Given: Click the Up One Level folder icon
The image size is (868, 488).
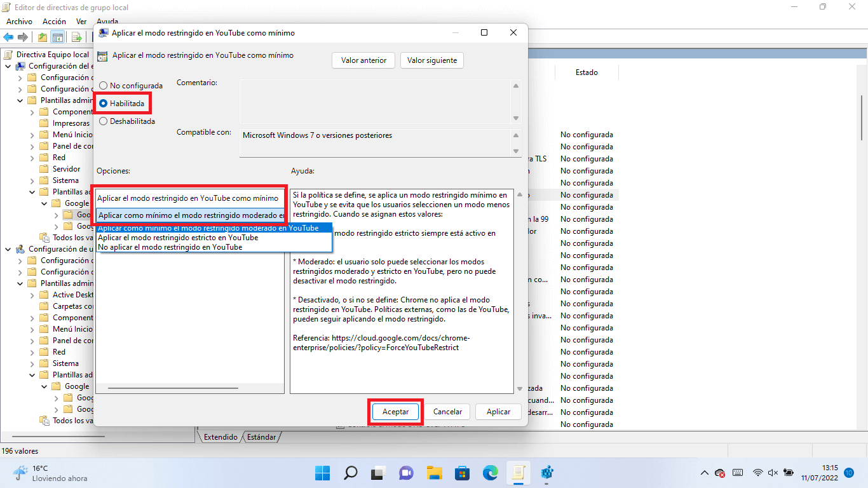Looking at the screenshot, I should pyautogui.click(x=43, y=37).
